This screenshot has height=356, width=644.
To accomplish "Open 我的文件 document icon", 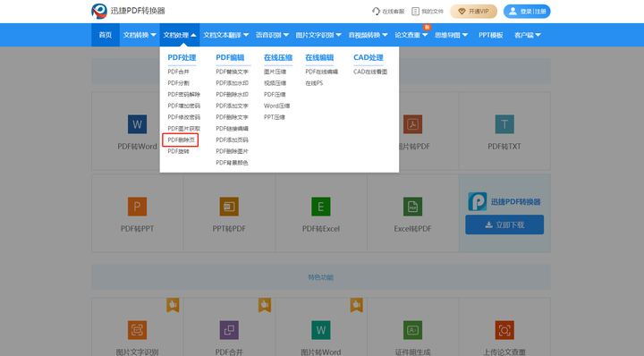I will click(x=415, y=11).
